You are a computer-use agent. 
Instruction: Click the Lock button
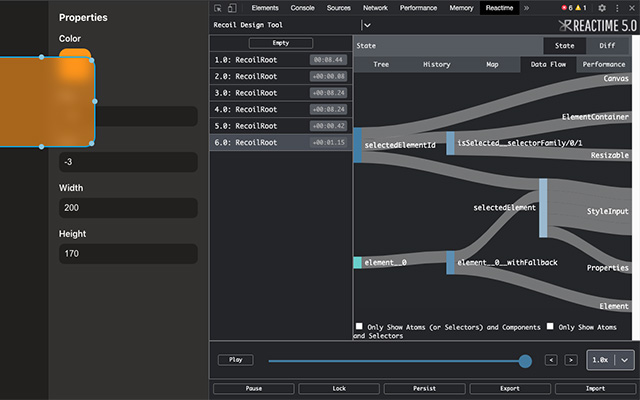tap(339, 389)
